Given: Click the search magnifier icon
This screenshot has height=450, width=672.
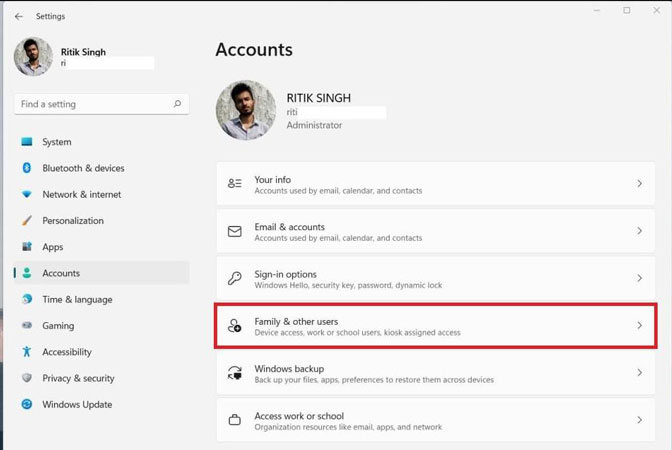Looking at the screenshot, I should click(177, 104).
